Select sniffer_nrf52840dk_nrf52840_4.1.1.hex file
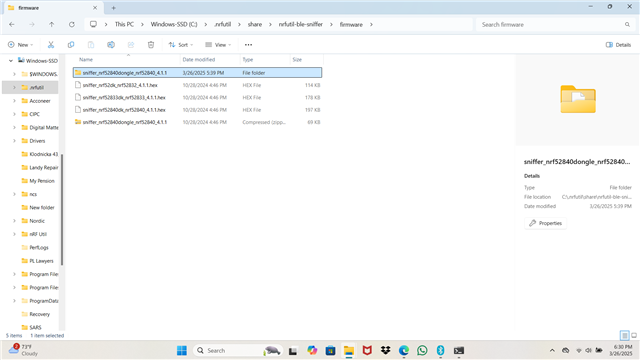This screenshot has height=360, width=640. click(x=198, y=110)
